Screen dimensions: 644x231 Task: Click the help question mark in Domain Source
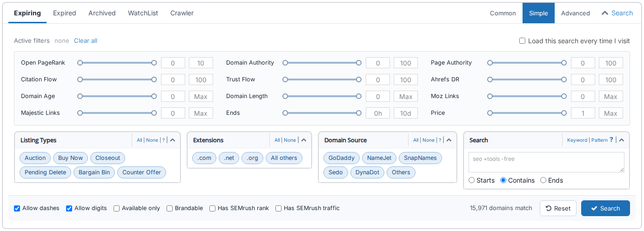[440, 140]
